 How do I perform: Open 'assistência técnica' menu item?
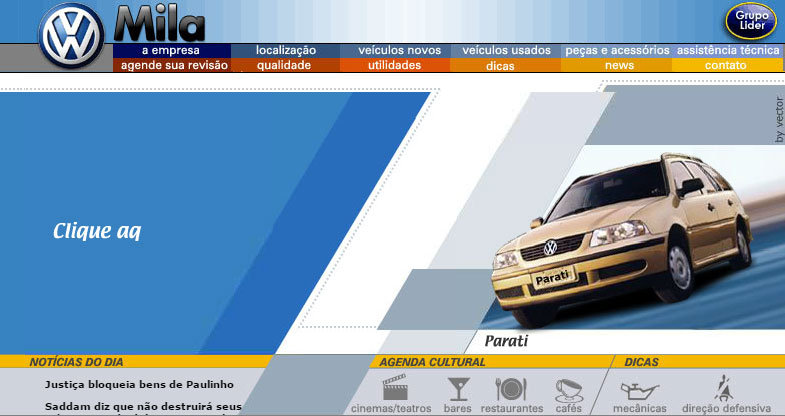(x=728, y=51)
